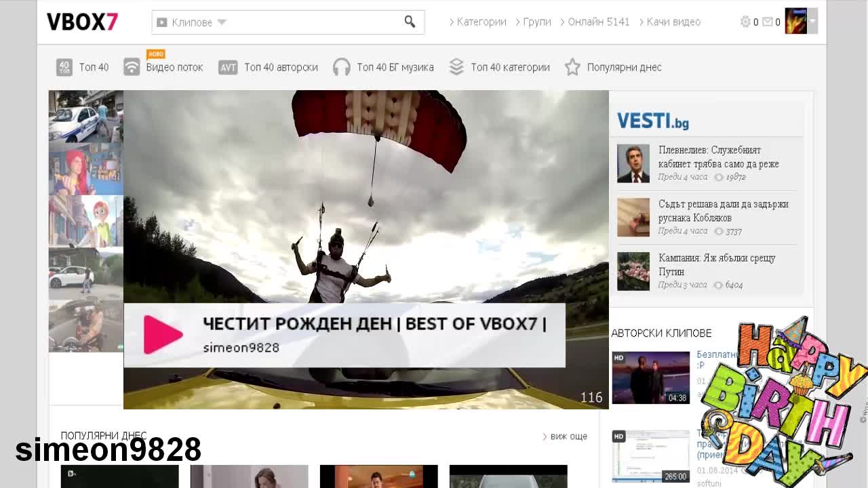Image resolution: width=868 pixels, height=488 pixels.
Task: Open the messages envelope icon
Action: [x=768, y=22]
